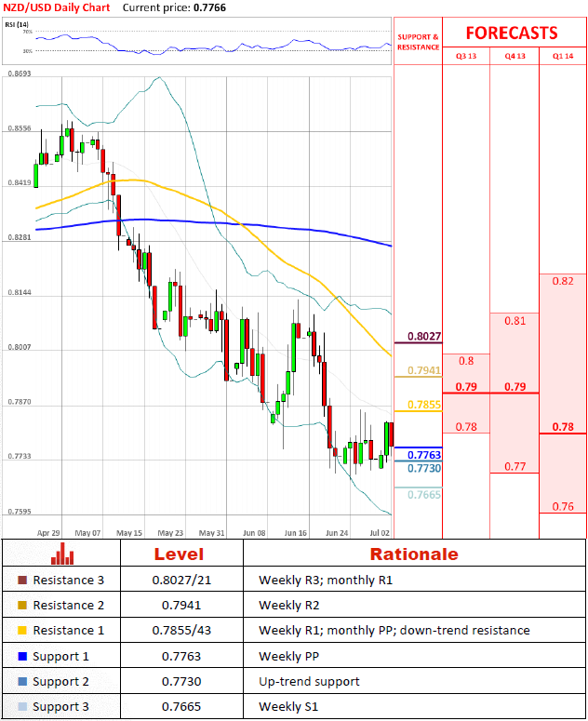The height and width of the screenshot is (721, 588).
Task: Click the 0.8027 resistance level label
Action: [x=424, y=336]
